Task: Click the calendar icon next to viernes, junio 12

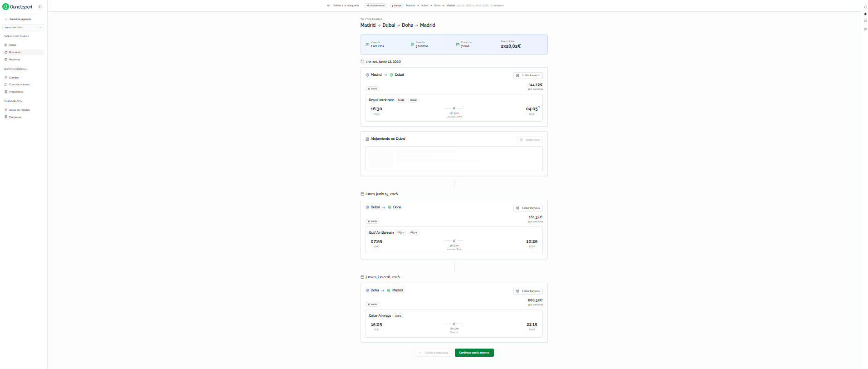Action: [362, 61]
